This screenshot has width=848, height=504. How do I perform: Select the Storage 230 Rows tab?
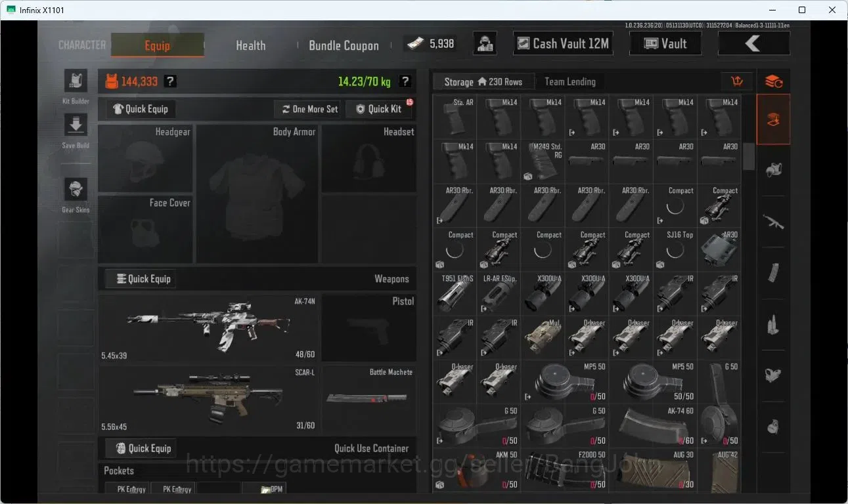[x=483, y=81]
